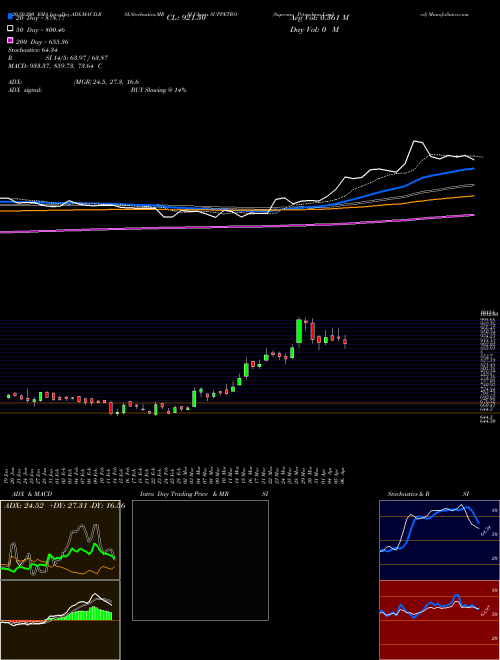The image size is (500, 660).
Task: Open the blue Stochastics chart panel
Action: 439,540
